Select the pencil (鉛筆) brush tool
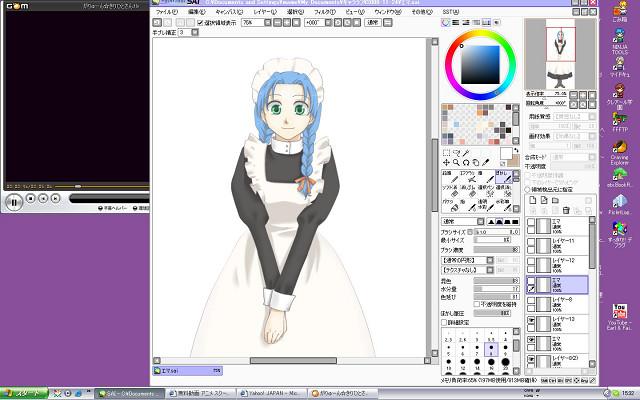640x400 pixels. point(450,177)
